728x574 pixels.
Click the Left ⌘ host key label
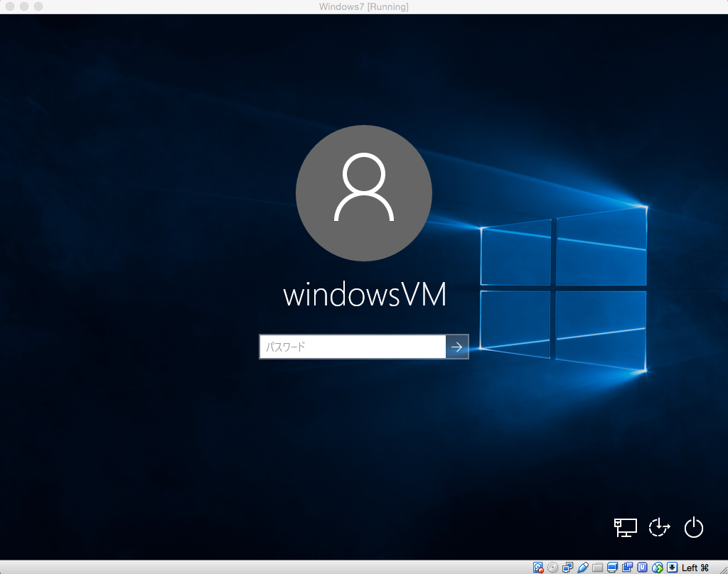click(x=695, y=568)
